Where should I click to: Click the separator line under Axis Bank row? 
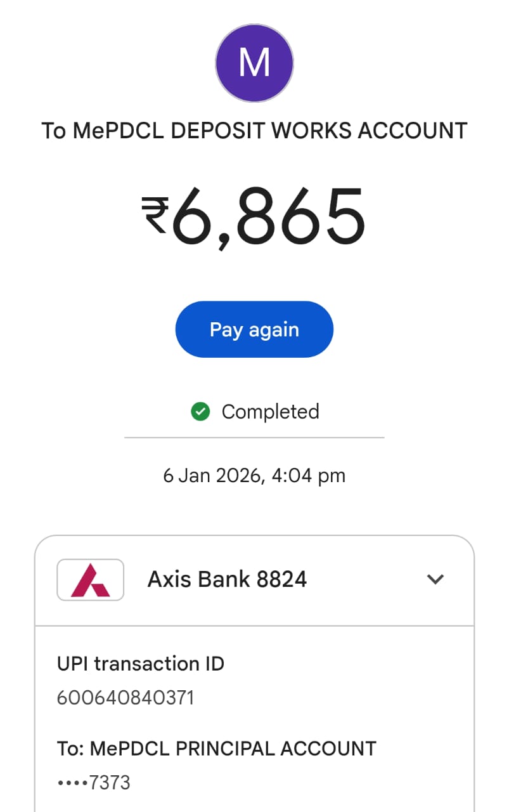pyautogui.click(x=254, y=626)
